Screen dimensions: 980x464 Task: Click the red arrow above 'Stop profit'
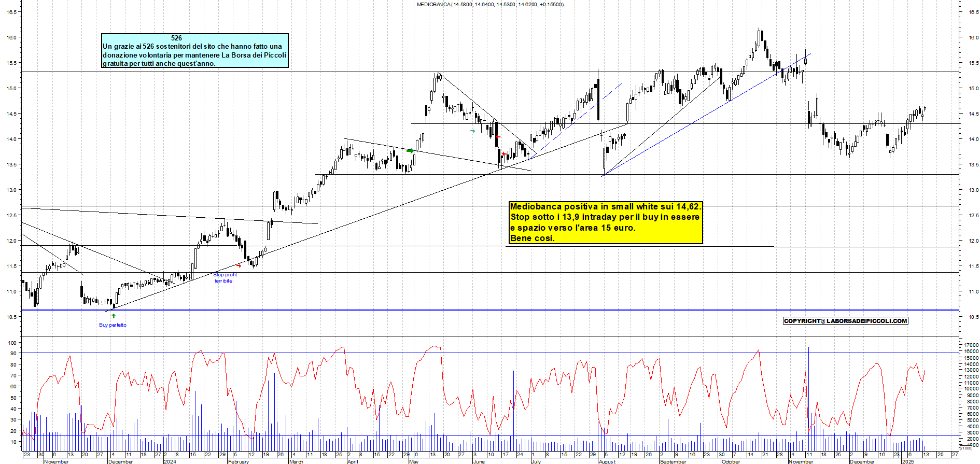[239, 265]
